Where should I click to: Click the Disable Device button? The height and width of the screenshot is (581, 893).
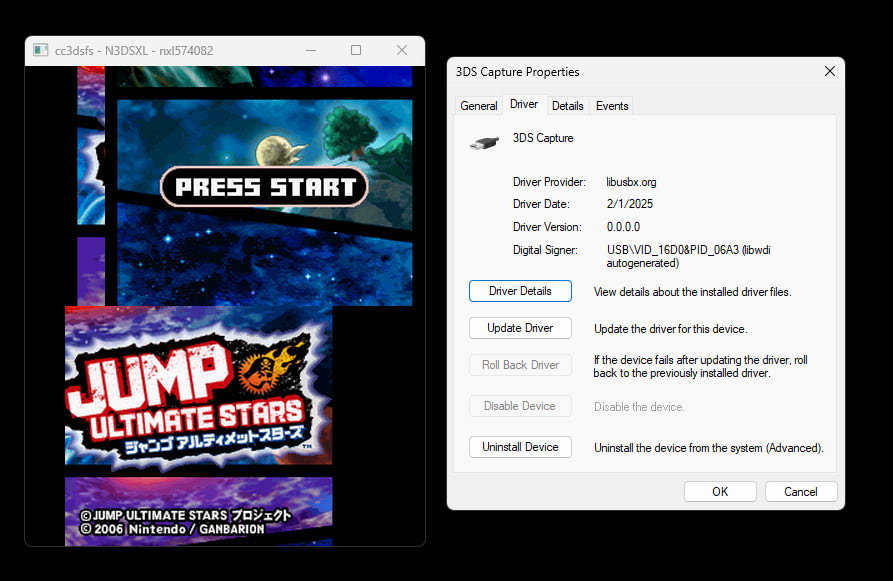[x=520, y=406]
